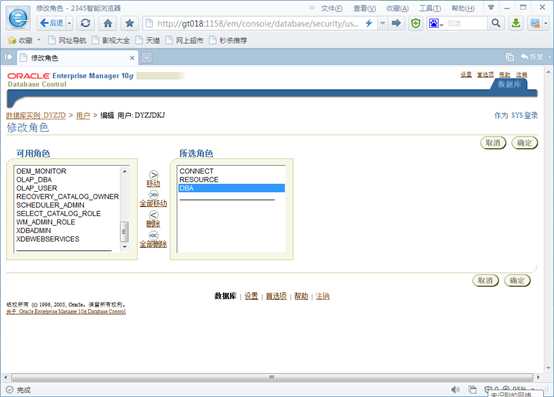The width and height of the screenshot is (554, 397).
Task: Select SCHEDULER_ADMIN in the available roles list
Action: [51, 205]
